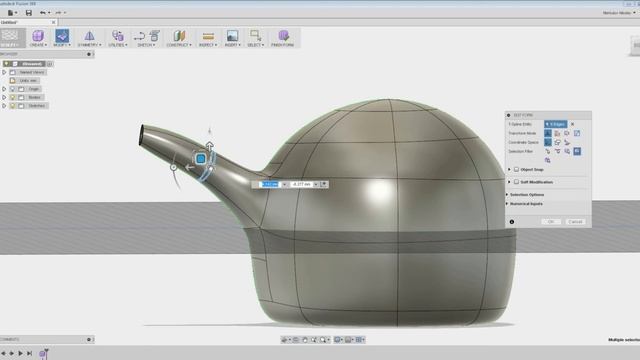Viewport: 640px width, 360px height.
Task: Select third Coordinate Space icon
Action: point(567,142)
